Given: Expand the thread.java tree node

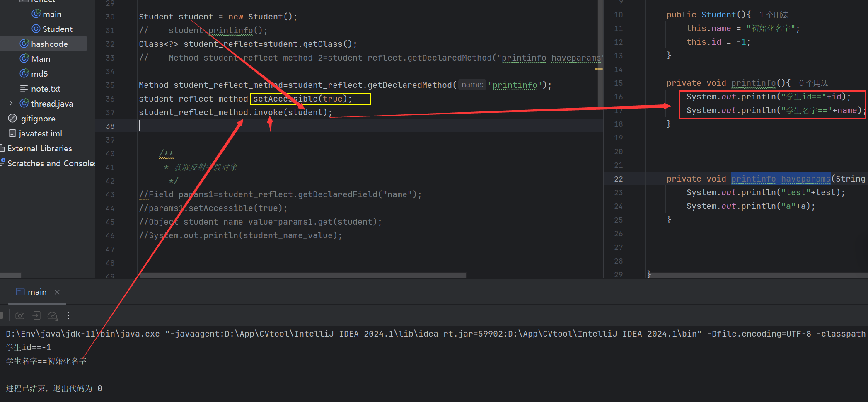Looking at the screenshot, I should [x=11, y=104].
